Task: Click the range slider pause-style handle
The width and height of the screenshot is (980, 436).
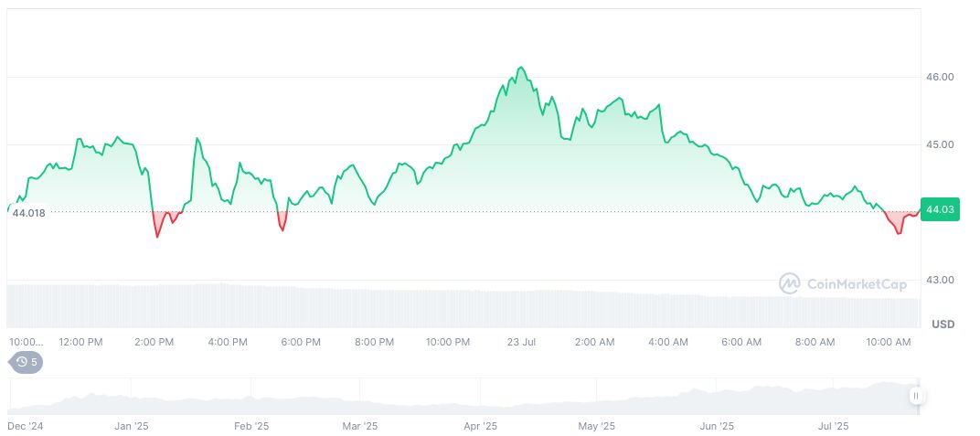Action: (x=916, y=396)
